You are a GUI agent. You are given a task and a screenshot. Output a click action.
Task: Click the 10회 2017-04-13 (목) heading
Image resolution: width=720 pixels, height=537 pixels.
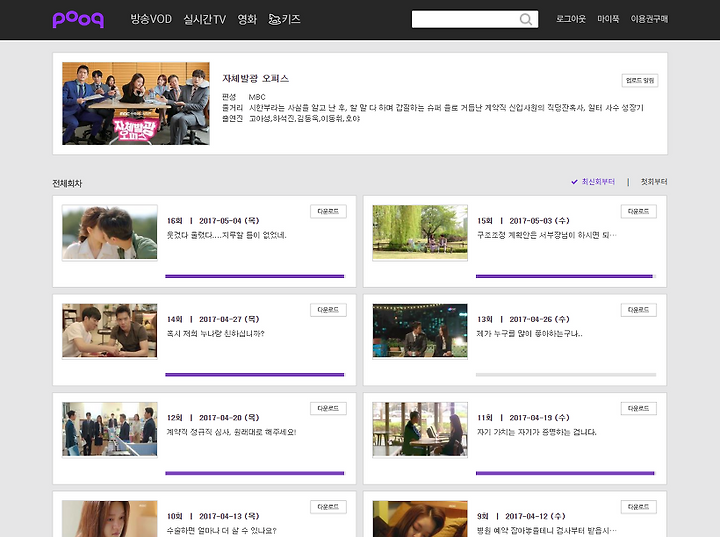coord(213,516)
